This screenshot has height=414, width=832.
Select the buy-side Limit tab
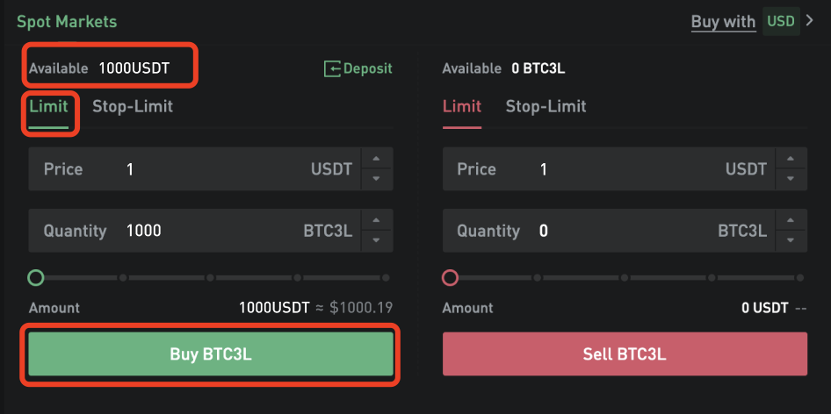point(48,107)
